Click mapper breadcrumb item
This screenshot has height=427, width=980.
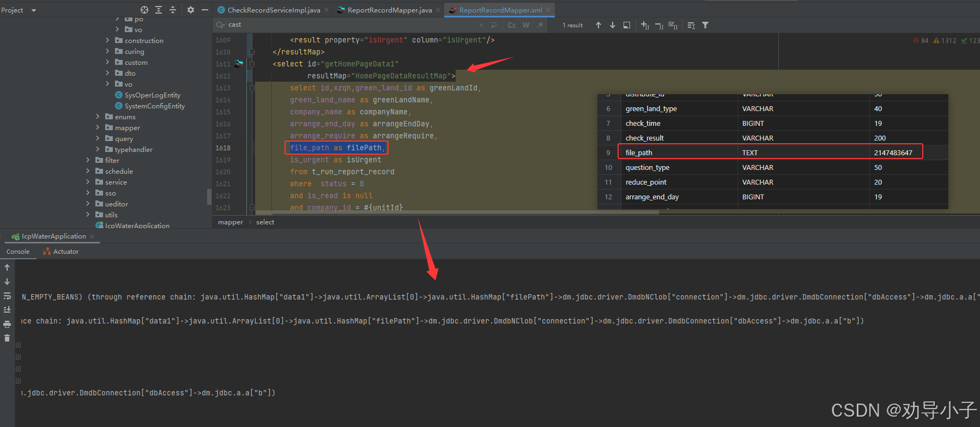pyautogui.click(x=231, y=222)
